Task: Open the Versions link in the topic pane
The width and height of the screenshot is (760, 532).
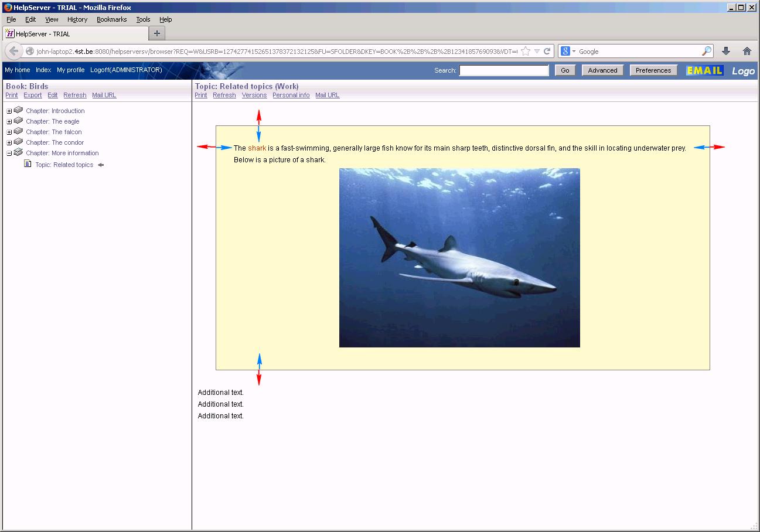Action: click(254, 95)
